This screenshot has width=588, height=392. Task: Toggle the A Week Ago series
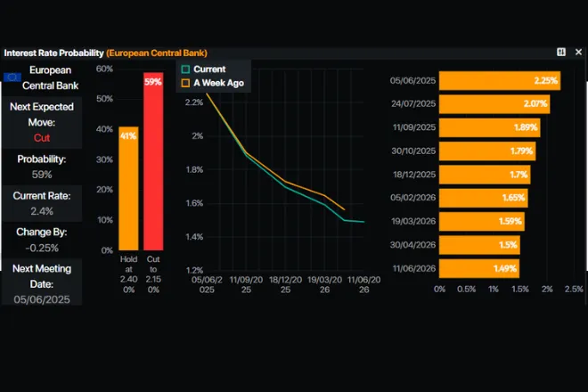[213, 83]
